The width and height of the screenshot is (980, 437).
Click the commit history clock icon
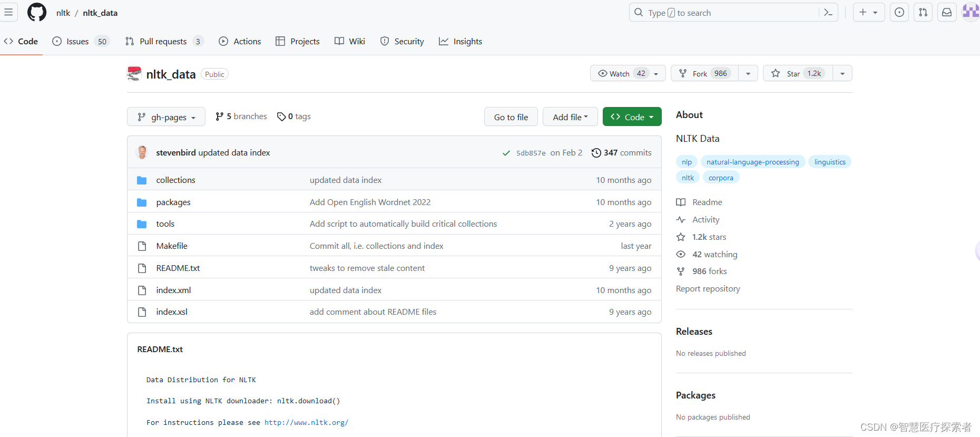[596, 153]
